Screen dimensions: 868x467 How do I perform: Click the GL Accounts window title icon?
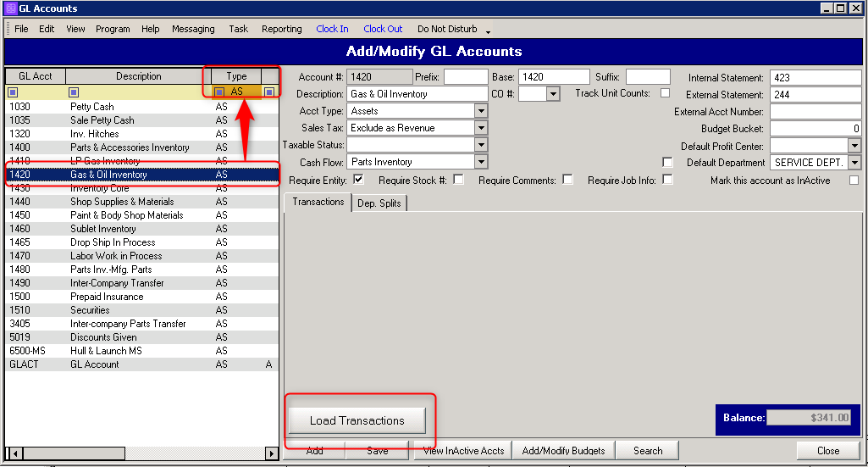coord(10,8)
